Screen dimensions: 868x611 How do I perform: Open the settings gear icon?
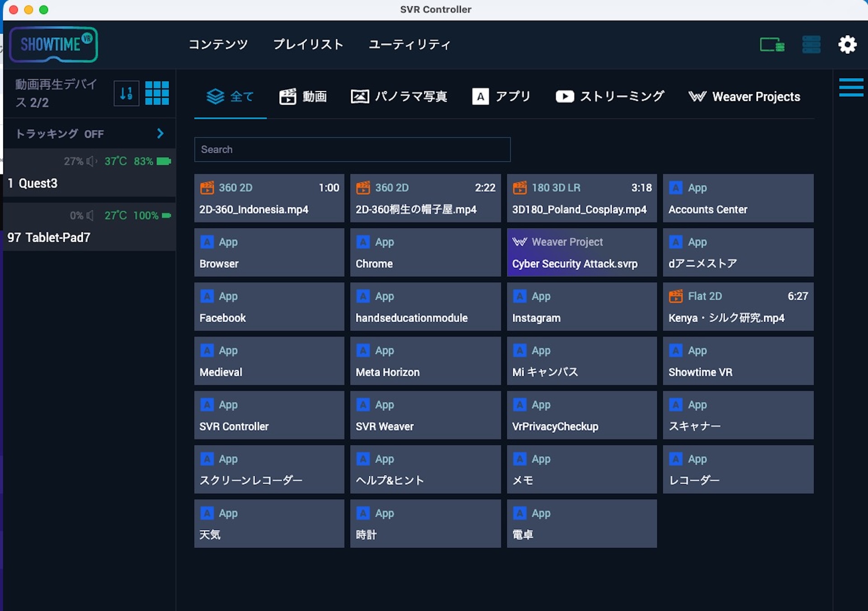click(x=847, y=44)
